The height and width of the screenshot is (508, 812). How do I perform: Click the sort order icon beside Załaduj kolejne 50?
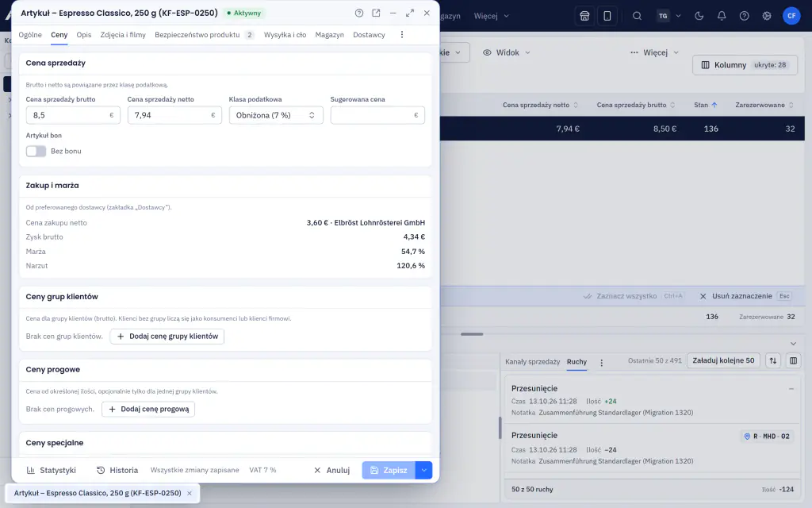(x=773, y=361)
